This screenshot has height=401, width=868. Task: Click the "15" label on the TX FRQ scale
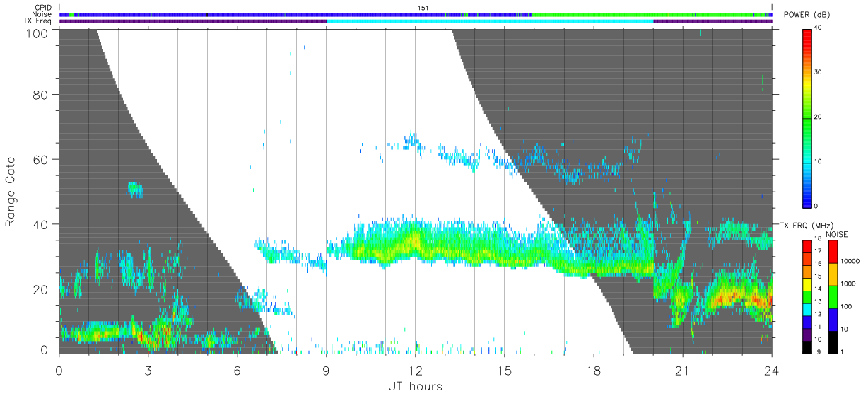[x=819, y=277]
